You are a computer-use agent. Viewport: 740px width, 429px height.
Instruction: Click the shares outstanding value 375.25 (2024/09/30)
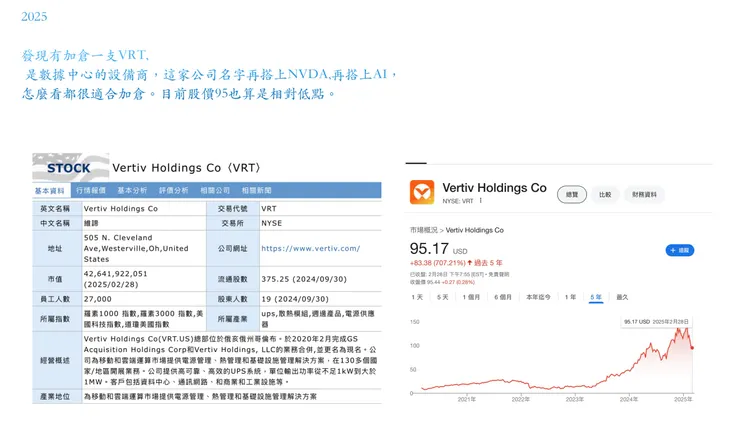[x=304, y=279]
